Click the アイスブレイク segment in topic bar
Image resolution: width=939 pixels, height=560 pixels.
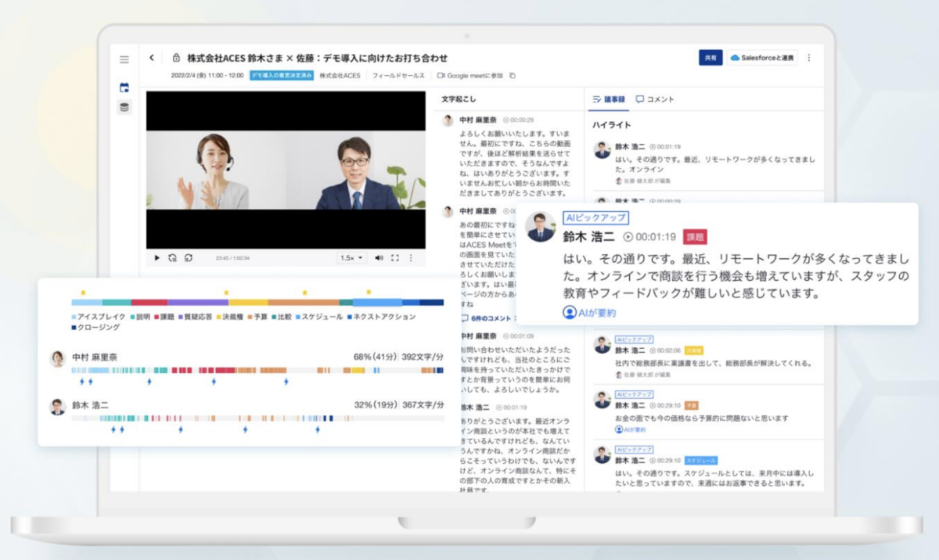point(87,302)
